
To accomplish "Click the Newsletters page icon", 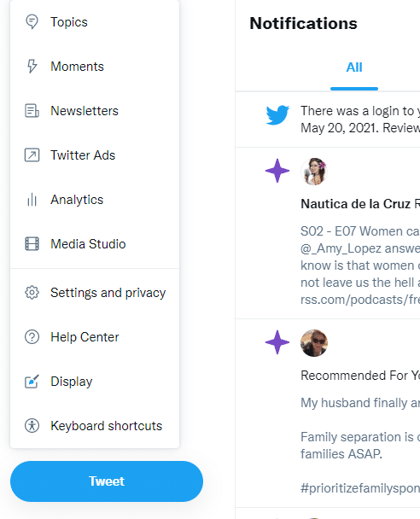I will coord(32,111).
